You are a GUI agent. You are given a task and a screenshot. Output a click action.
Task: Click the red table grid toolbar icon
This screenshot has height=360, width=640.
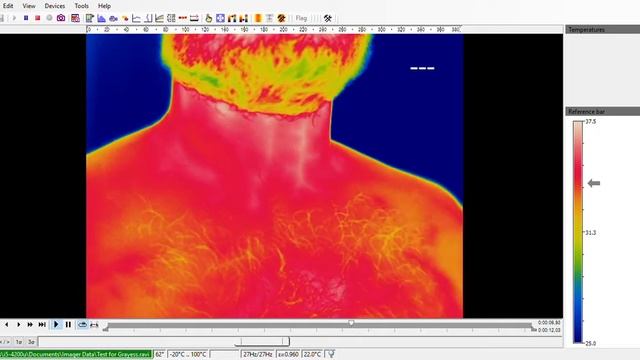pyautogui.click(x=75, y=18)
